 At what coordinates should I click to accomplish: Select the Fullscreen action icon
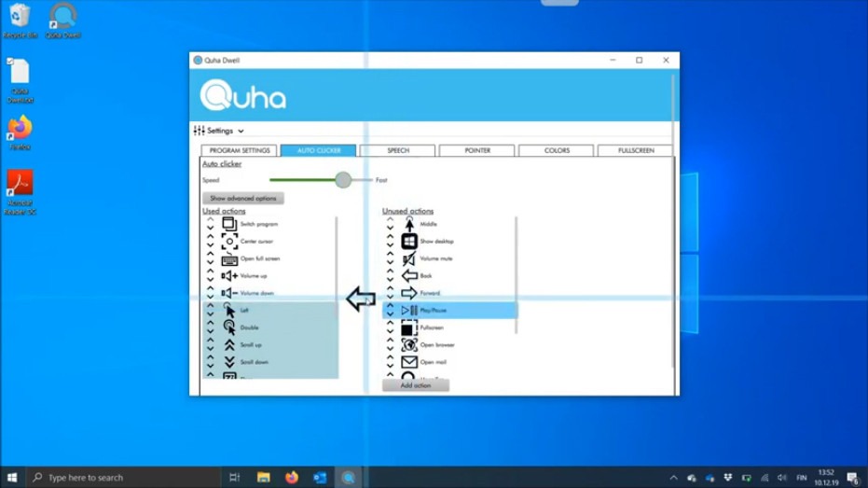point(409,328)
